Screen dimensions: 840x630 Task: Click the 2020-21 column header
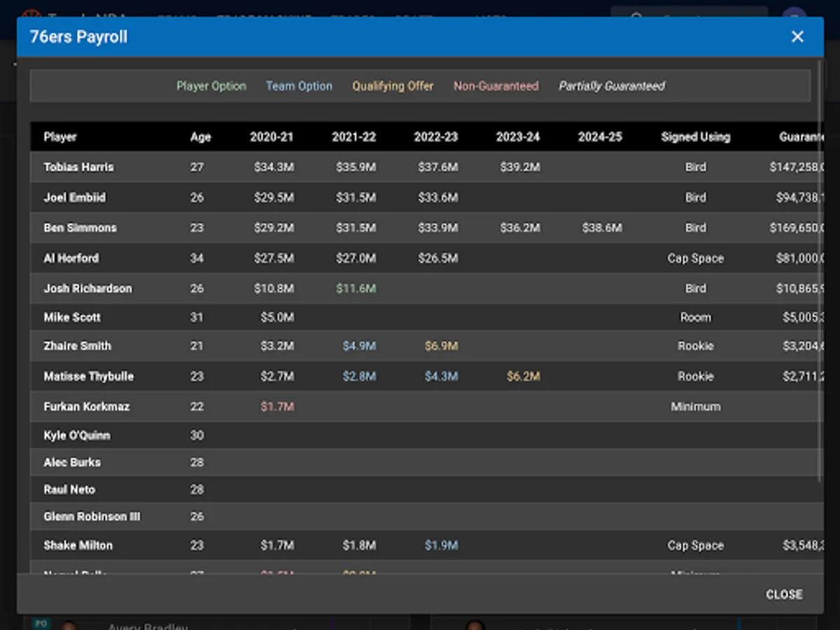coord(272,136)
